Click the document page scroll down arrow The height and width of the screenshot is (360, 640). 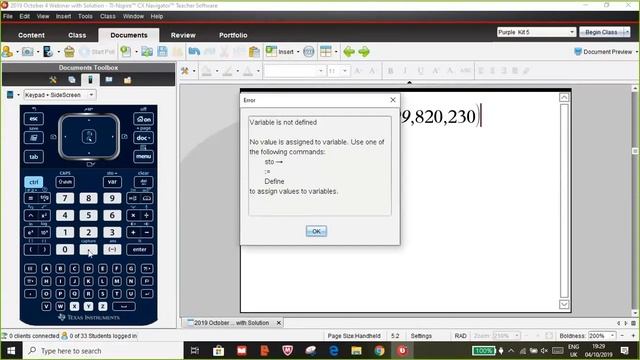click(x=564, y=304)
